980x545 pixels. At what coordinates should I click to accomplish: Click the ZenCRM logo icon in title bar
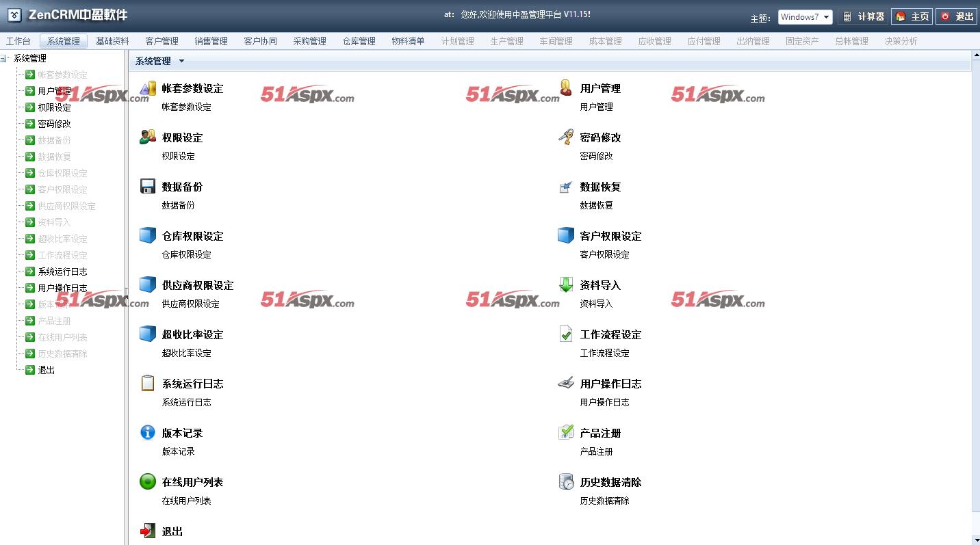click(14, 15)
